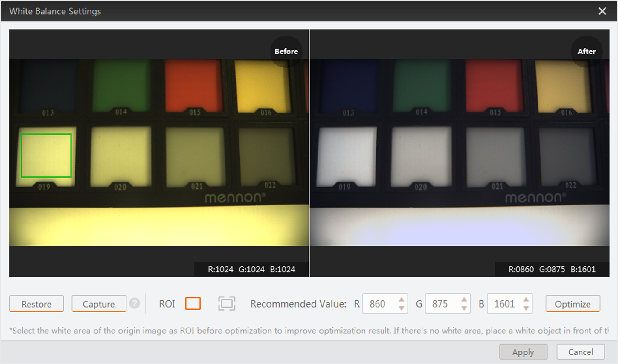Focus the G value input field
This screenshot has height=364, width=618.
point(441,304)
